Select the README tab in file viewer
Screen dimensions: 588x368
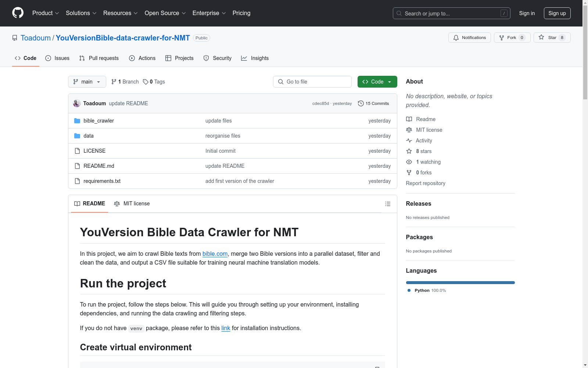(x=90, y=204)
